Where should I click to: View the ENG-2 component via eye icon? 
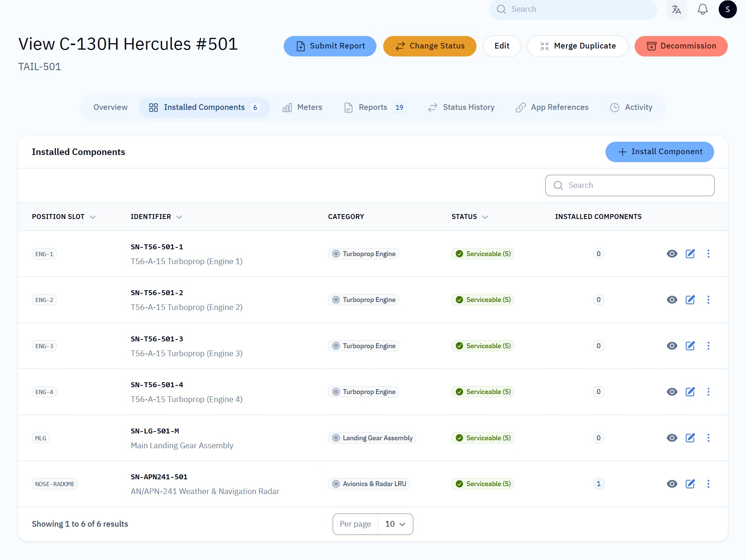pyautogui.click(x=672, y=300)
